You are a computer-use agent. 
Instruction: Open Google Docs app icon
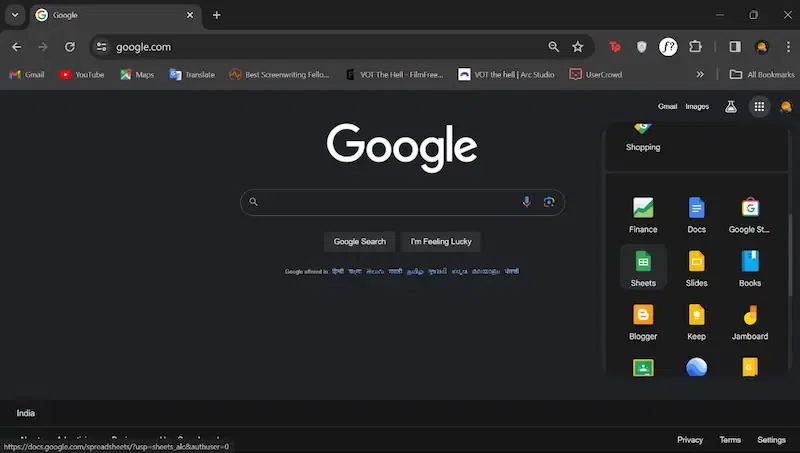pos(696,215)
